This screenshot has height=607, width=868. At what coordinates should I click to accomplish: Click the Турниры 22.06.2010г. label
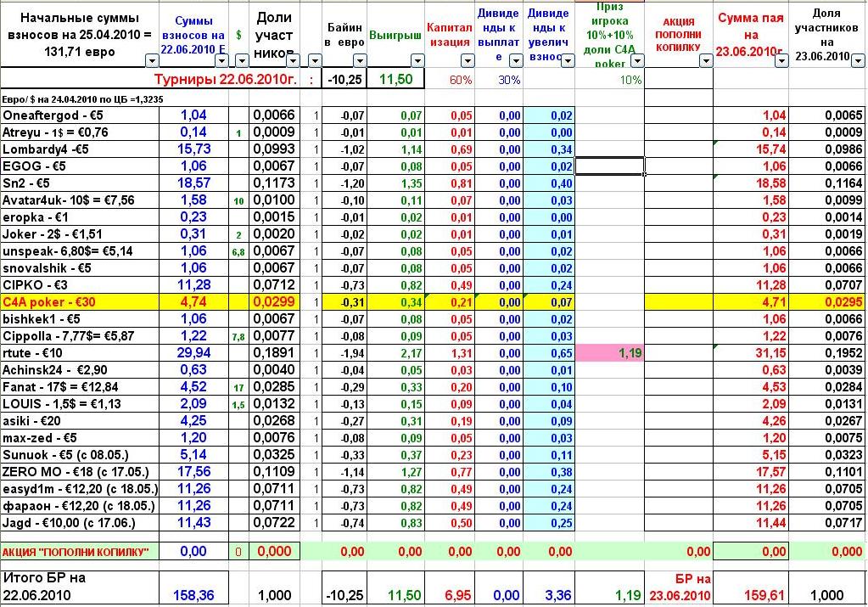[x=226, y=79]
